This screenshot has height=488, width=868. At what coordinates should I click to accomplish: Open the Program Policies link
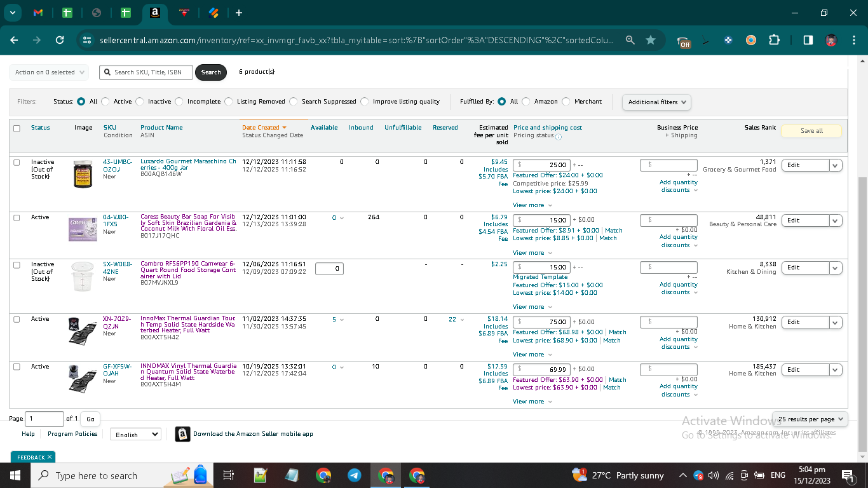point(72,434)
